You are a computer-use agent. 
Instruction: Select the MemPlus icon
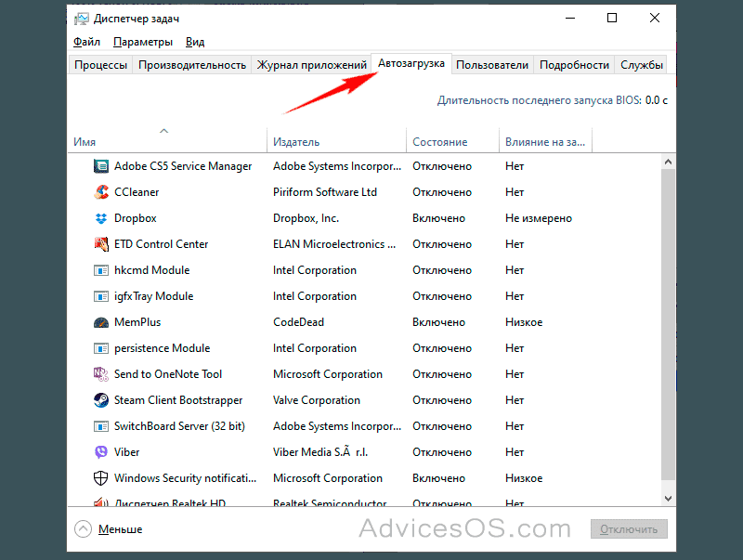[x=100, y=322]
